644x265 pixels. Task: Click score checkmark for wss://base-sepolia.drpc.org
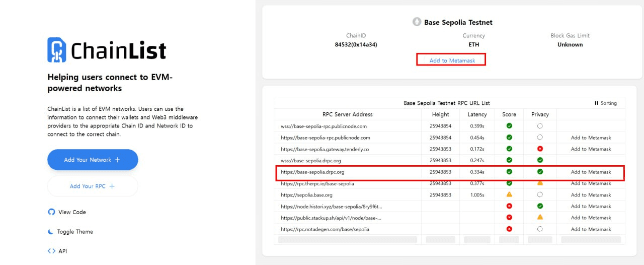509,160
